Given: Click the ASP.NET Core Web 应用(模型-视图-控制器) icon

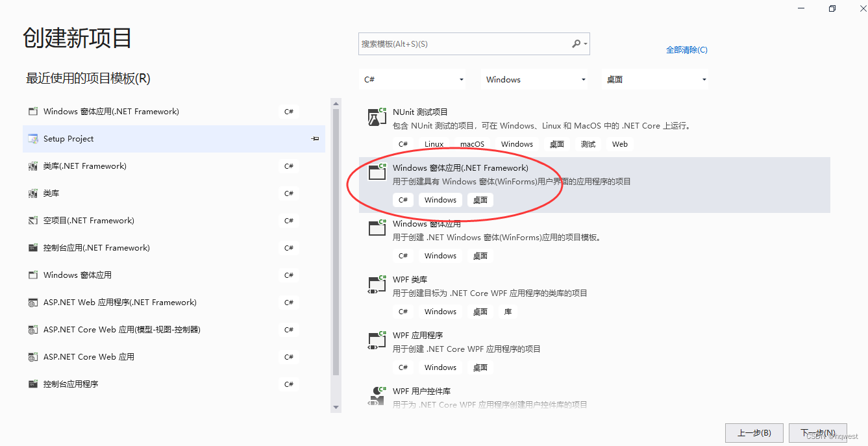Looking at the screenshot, I should 33,330.
